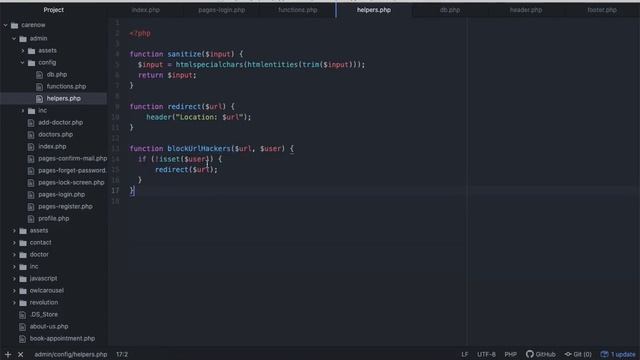Image resolution: width=640 pixels, height=360 pixels.
Task: Place cursor on the sanitize function name
Action: 184,54
